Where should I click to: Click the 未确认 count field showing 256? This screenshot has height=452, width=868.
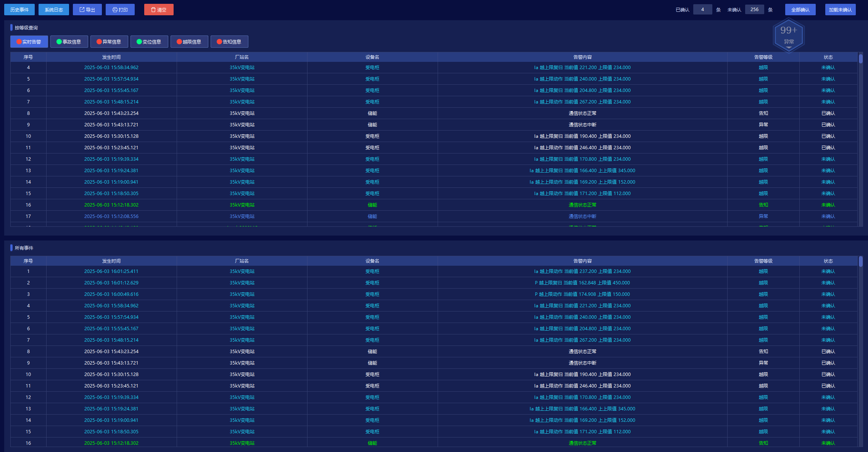(754, 10)
